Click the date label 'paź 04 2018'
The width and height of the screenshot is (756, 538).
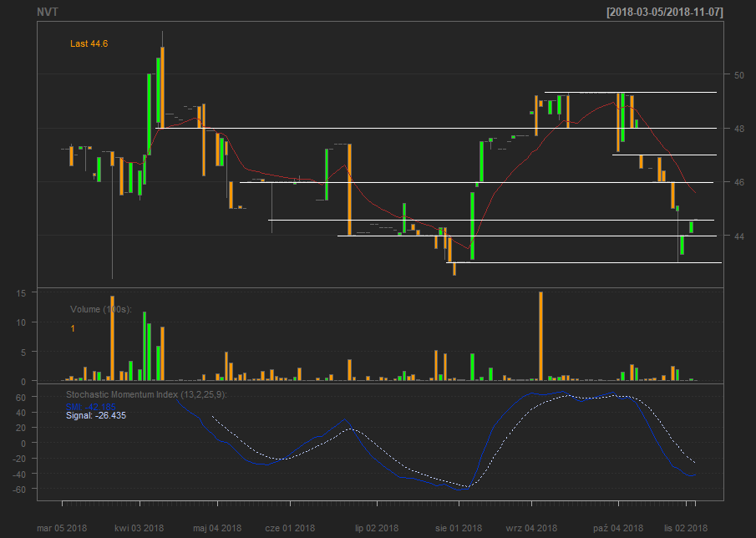point(618,528)
